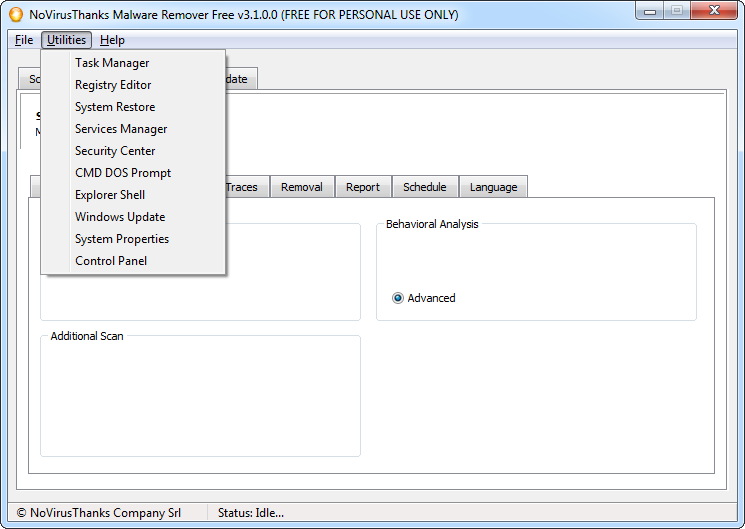Click the Behavioral Analysis group label

tap(432, 224)
